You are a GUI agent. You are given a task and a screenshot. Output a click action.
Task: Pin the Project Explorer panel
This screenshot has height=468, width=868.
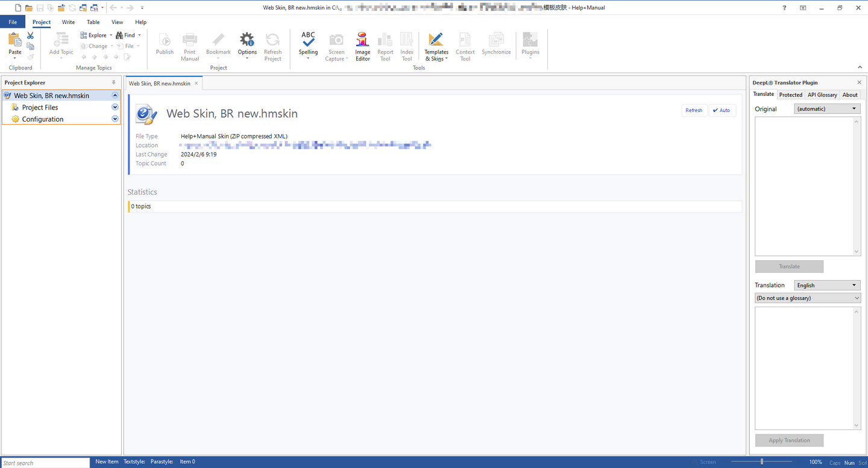click(113, 83)
